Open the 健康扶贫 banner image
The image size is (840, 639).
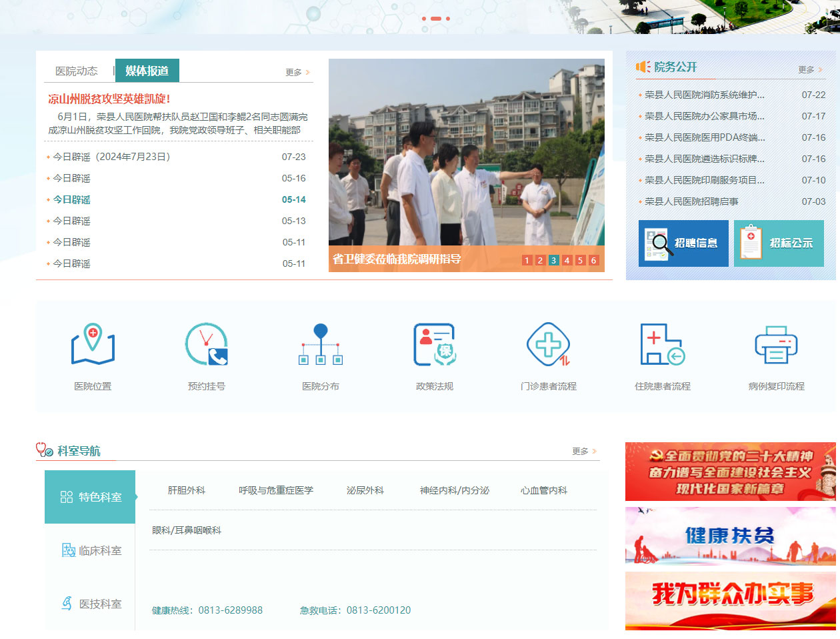coord(731,536)
